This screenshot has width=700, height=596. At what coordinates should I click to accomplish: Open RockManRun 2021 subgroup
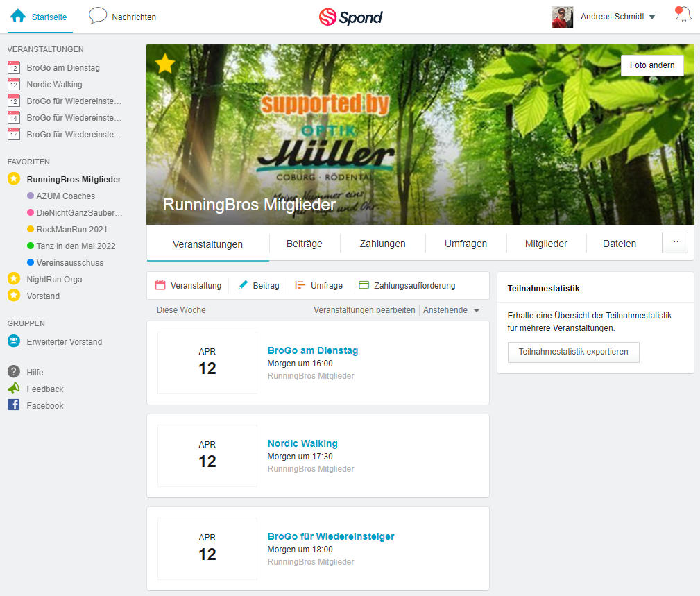click(72, 230)
